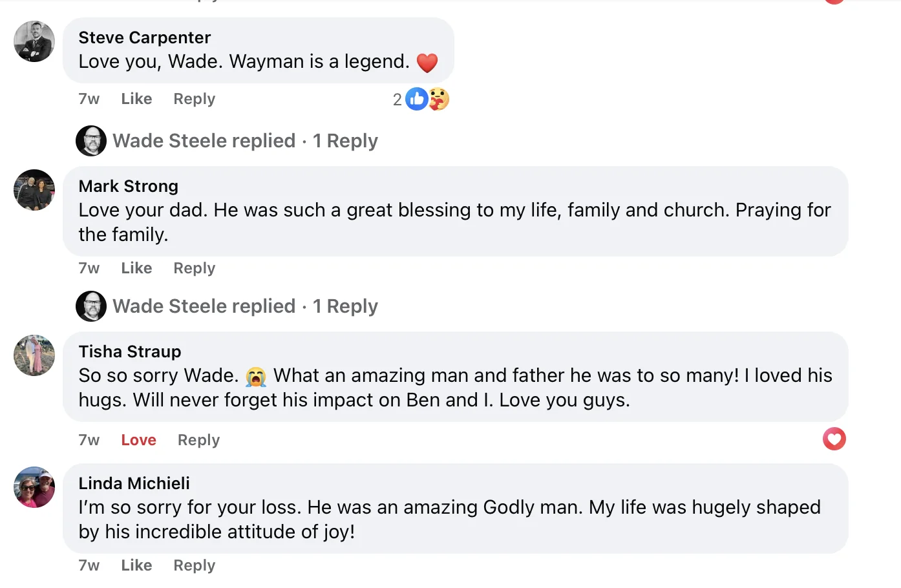Click the crying emoji in Tisha's comment

(x=256, y=377)
